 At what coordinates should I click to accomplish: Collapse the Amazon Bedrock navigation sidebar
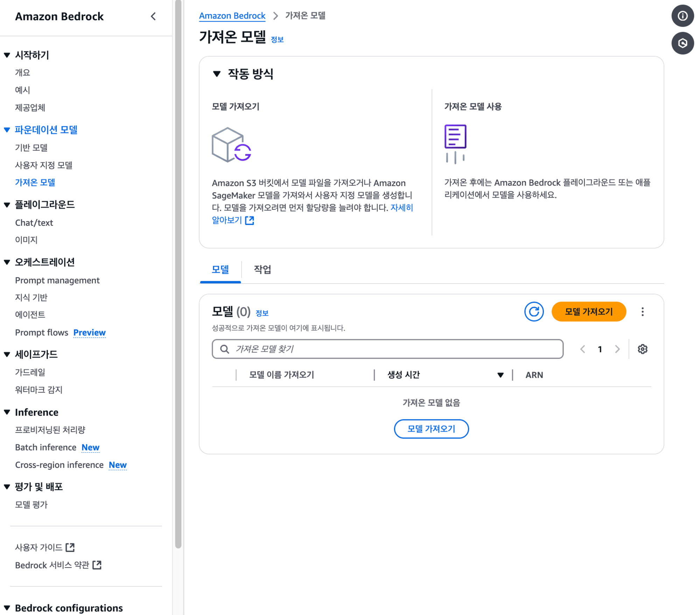point(153,16)
